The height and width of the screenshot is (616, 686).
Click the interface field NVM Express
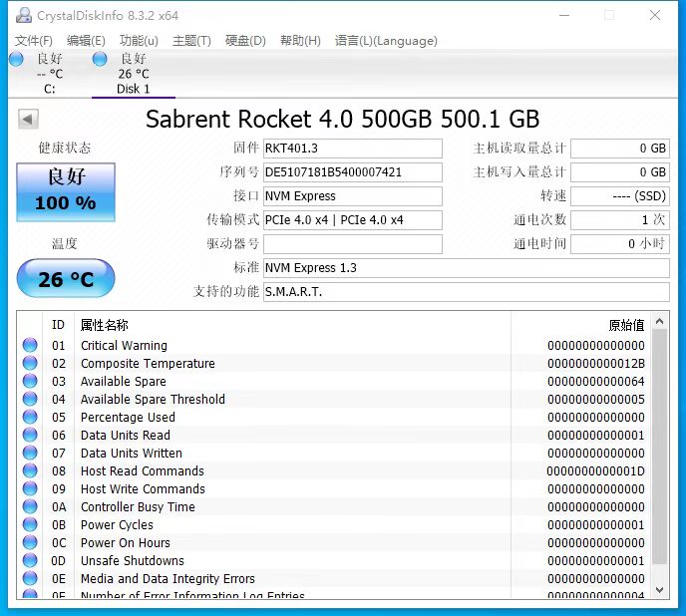(353, 196)
